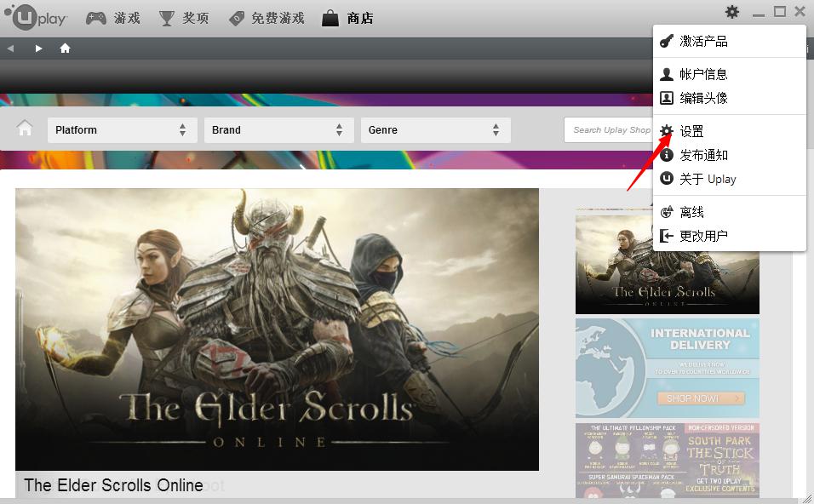
Task: Select 发布通知 menu item
Action: click(x=730, y=155)
